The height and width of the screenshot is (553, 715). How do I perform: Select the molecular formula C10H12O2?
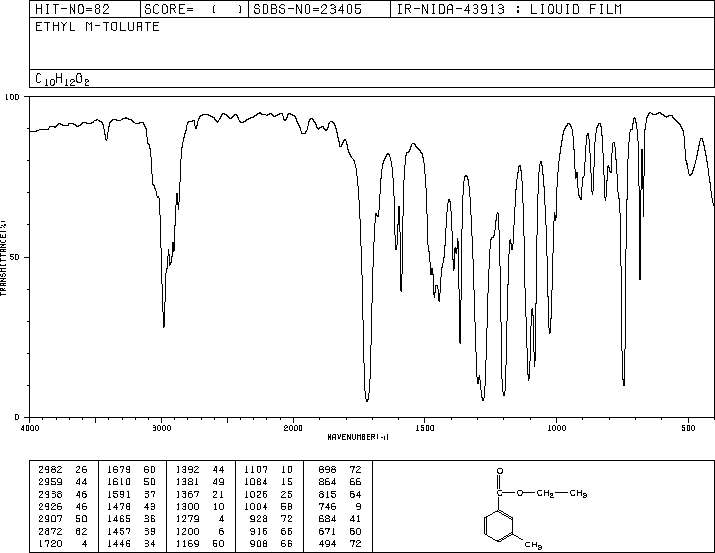point(62,79)
